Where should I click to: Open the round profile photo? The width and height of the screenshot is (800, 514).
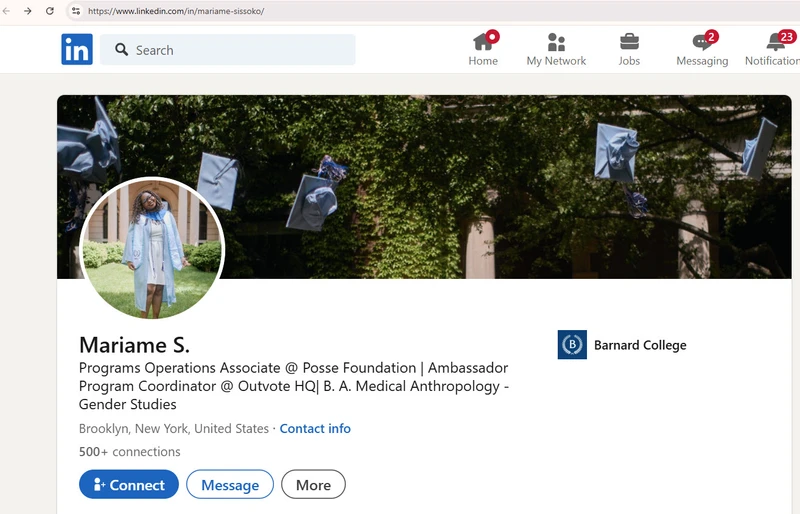coord(152,249)
